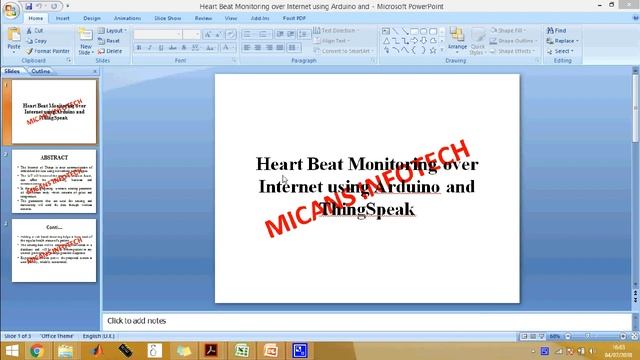Open Excel from the taskbar

click(x=242, y=351)
